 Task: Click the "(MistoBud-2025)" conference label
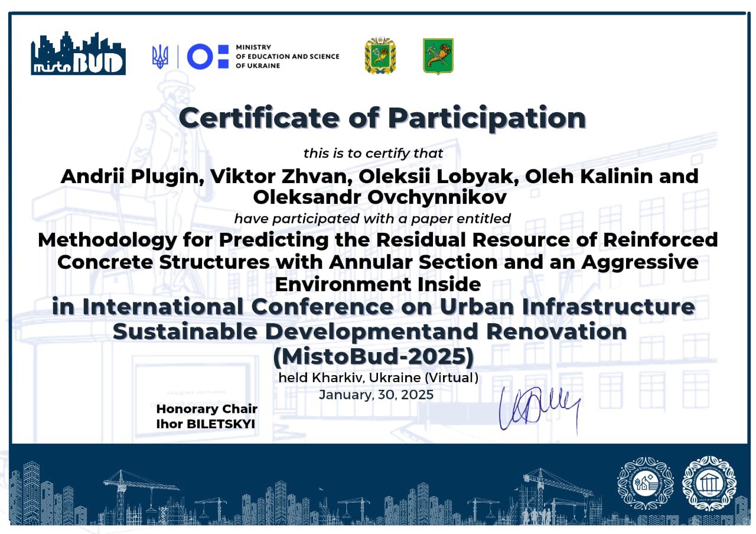tap(373, 357)
